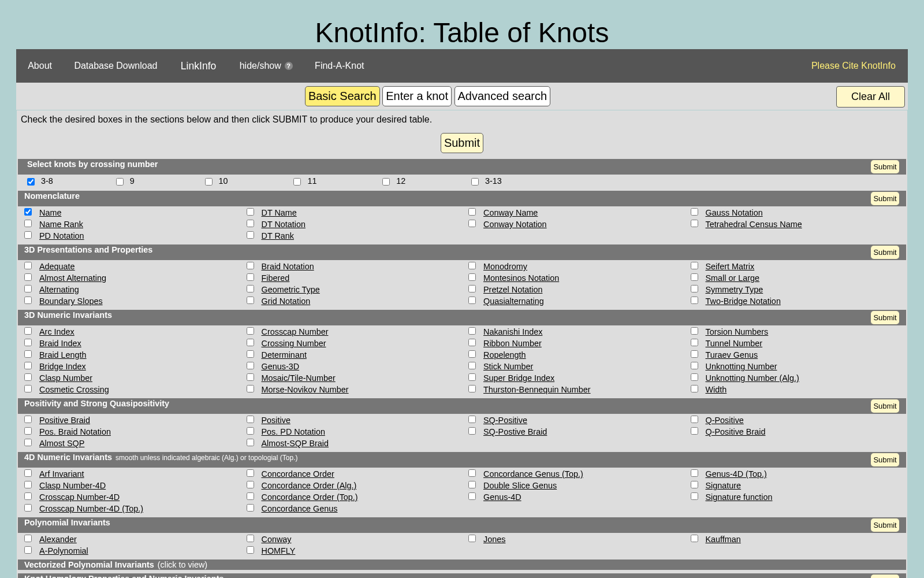
Task: Open Find-A-Knot in the navigation bar
Action: [339, 66]
